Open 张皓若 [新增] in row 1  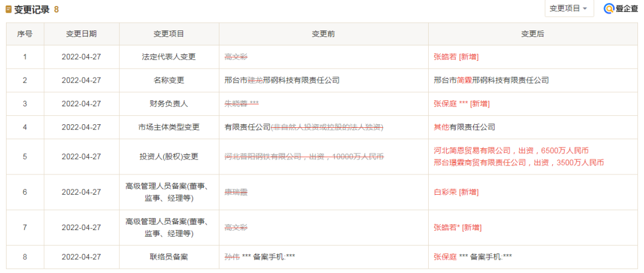click(x=456, y=57)
